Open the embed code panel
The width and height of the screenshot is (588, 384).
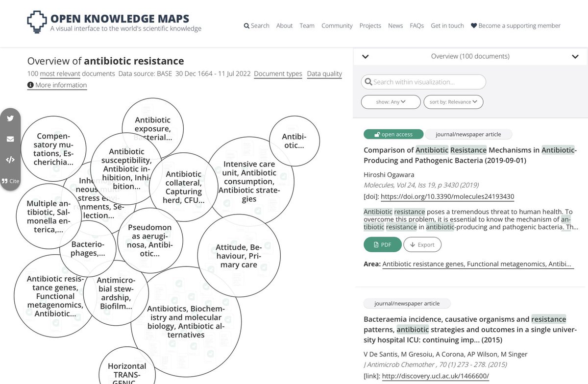[x=10, y=160]
